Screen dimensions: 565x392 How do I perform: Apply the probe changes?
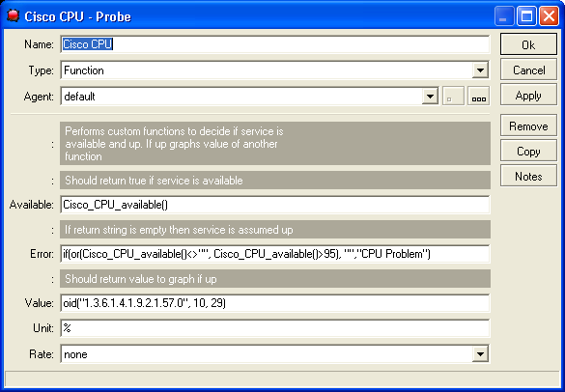pyautogui.click(x=528, y=96)
